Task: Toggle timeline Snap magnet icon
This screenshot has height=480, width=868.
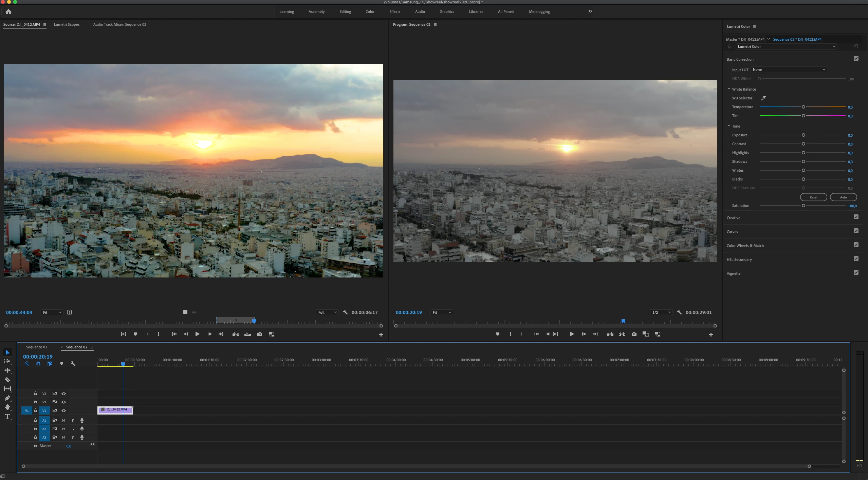Action: click(x=38, y=364)
